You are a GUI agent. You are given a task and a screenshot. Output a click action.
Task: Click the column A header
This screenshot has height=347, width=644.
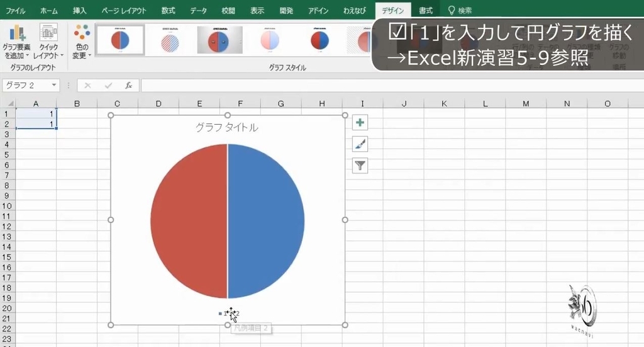(36, 104)
